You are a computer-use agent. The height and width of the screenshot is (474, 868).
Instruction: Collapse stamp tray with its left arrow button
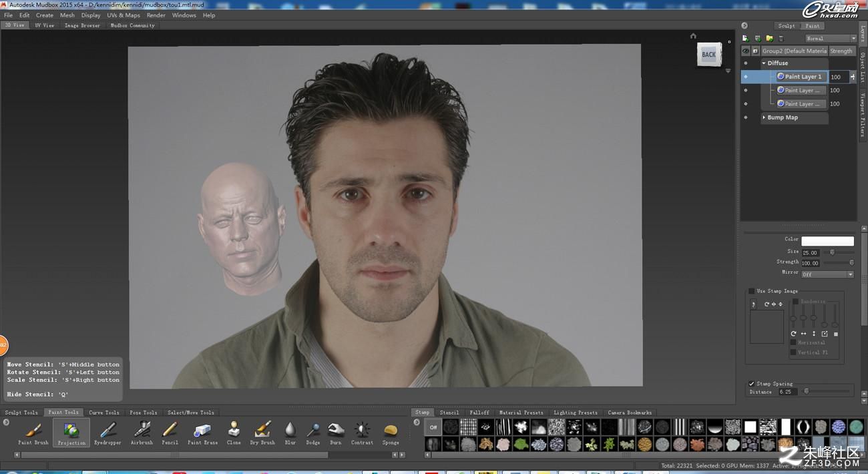point(417,422)
